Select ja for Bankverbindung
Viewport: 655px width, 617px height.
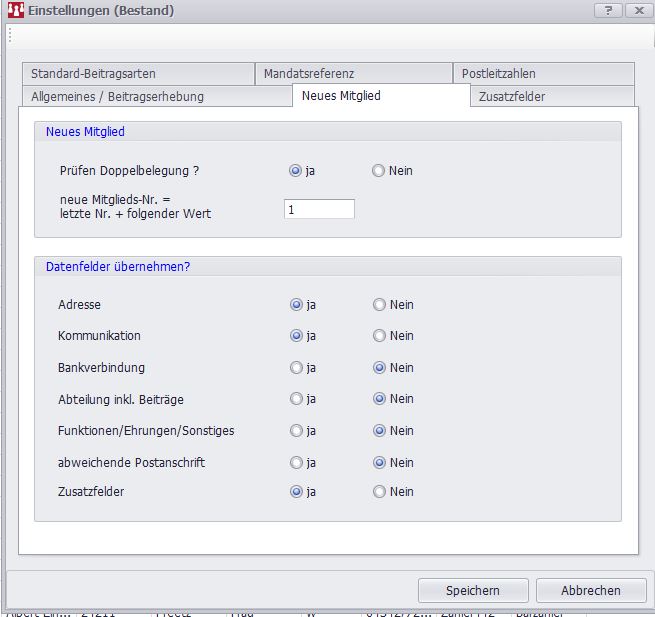[x=296, y=368]
